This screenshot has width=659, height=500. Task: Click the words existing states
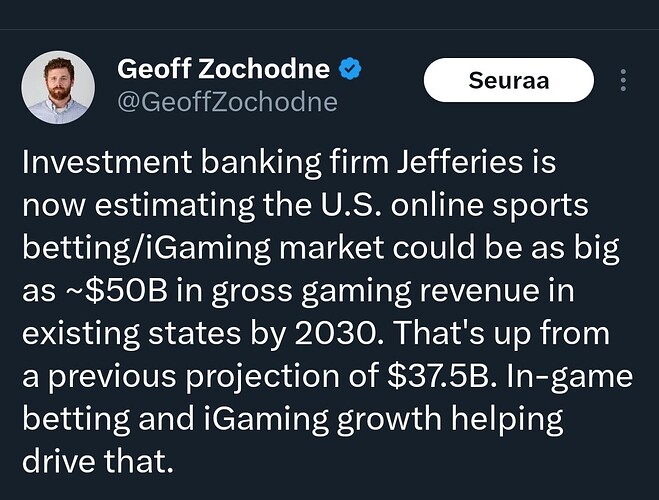coord(132,334)
